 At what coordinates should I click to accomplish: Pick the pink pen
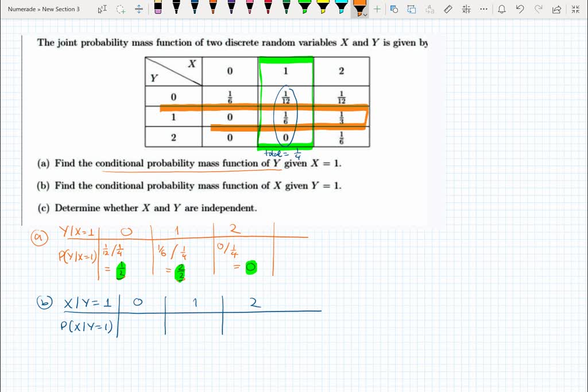point(250,7)
